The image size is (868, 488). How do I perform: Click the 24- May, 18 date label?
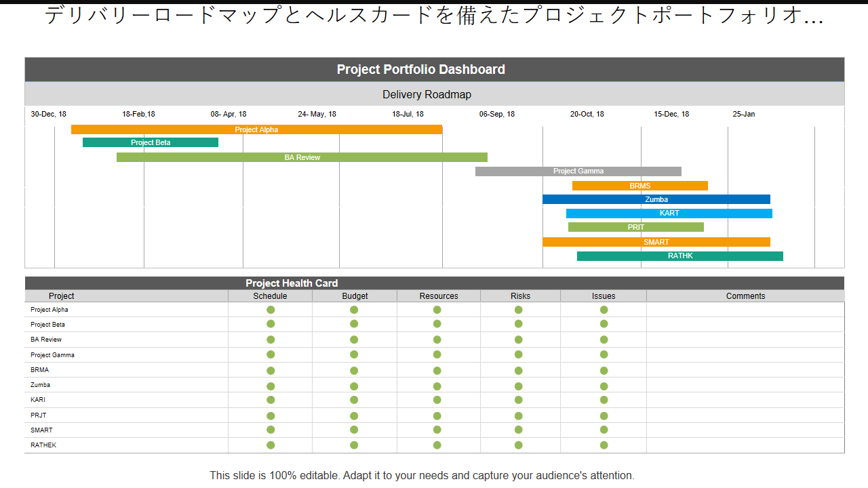[317, 114]
